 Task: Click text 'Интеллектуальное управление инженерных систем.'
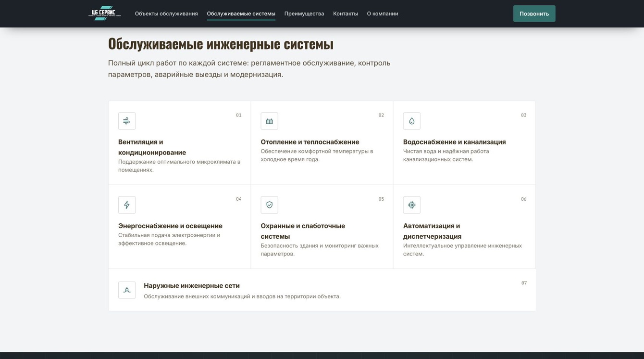click(462, 250)
